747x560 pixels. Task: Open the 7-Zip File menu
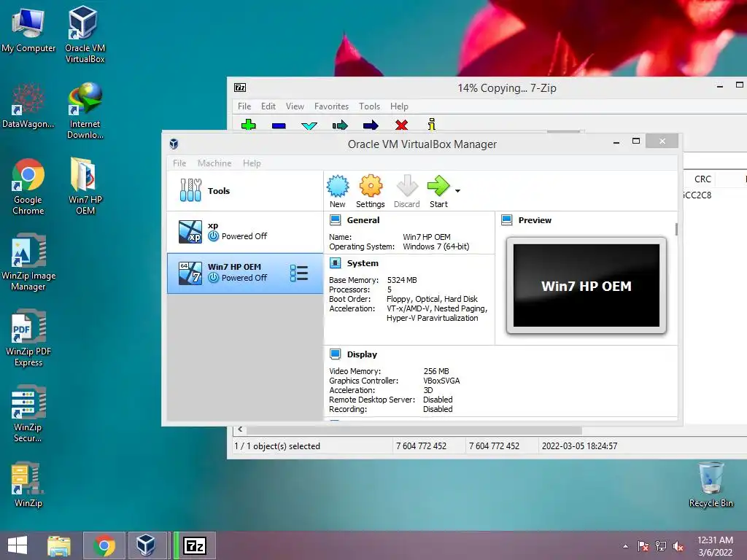click(x=244, y=106)
